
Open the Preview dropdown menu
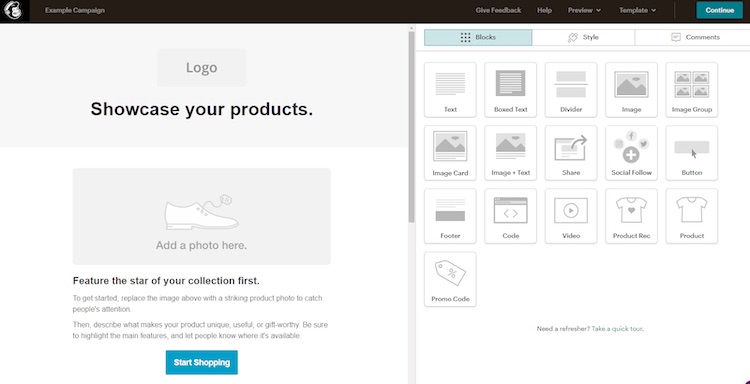tap(584, 11)
